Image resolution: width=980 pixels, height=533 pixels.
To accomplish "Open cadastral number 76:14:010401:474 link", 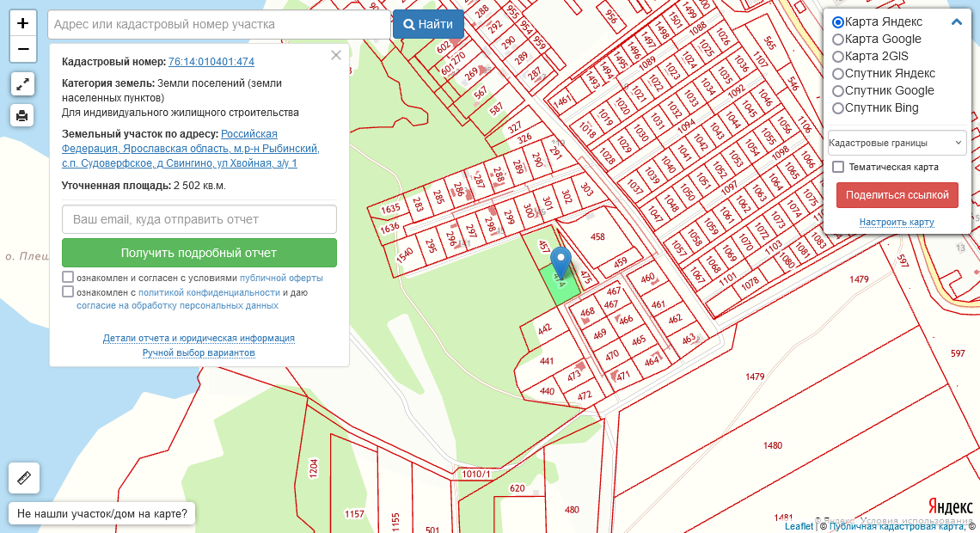I will pyautogui.click(x=211, y=62).
